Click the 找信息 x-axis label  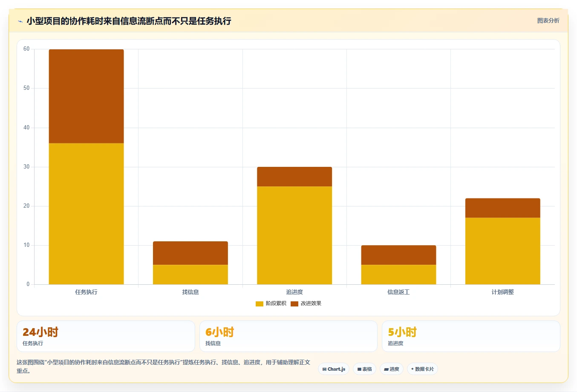pyautogui.click(x=190, y=292)
